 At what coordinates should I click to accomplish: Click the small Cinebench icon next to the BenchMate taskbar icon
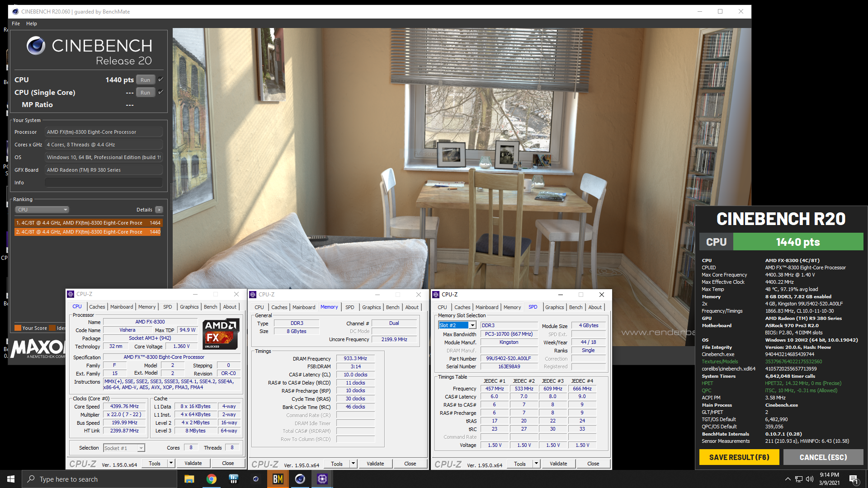tap(256, 479)
